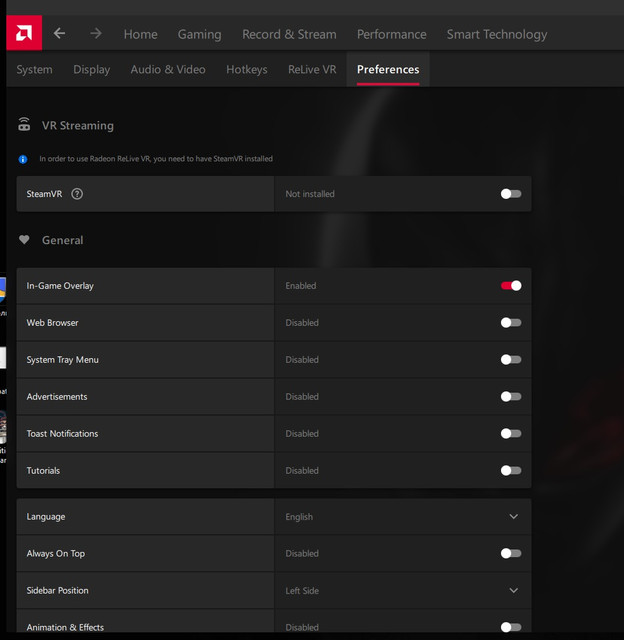Image resolution: width=624 pixels, height=640 pixels.
Task: Click the 'Tutorials' label
Action: point(43,470)
